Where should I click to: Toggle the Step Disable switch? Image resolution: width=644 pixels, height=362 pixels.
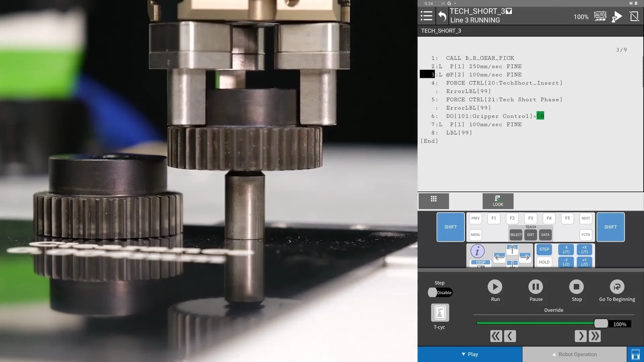click(440, 293)
